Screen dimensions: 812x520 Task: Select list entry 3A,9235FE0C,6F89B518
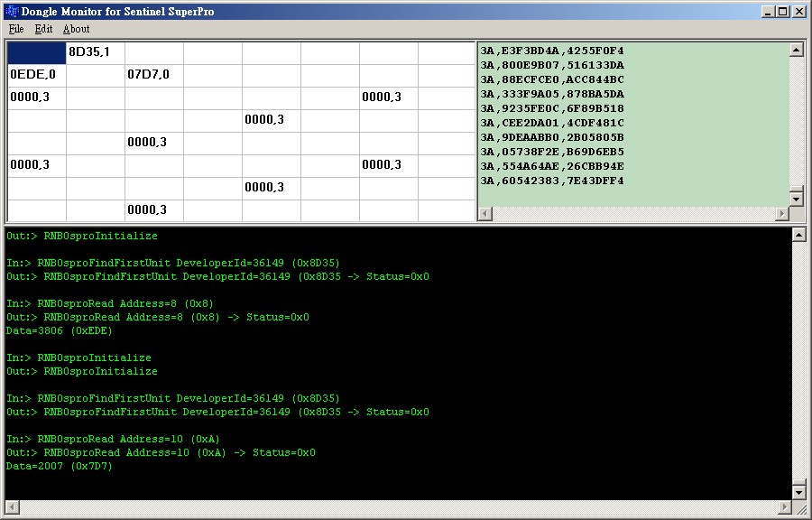(x=552, y=108)
